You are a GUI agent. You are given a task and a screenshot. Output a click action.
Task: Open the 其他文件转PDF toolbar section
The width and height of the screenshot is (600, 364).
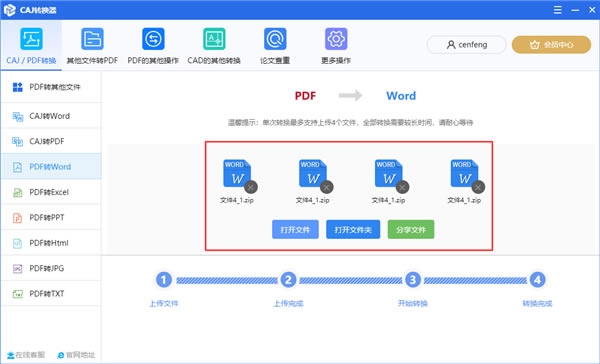click(92, 46)
